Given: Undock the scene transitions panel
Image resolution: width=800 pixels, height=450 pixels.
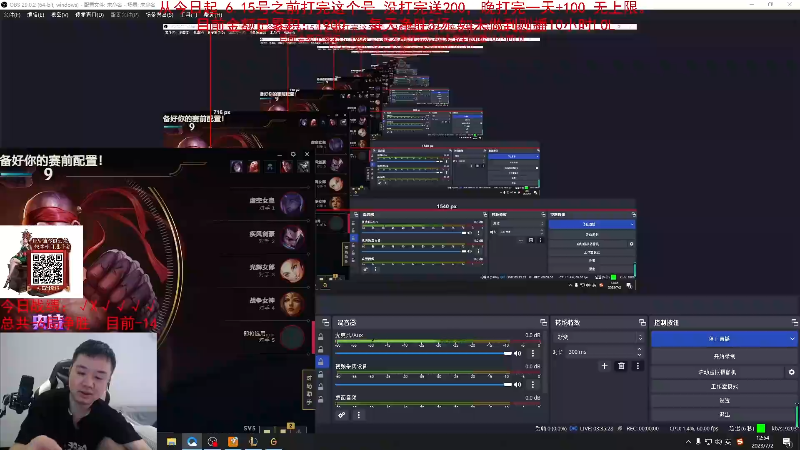Looking at the screenshot, I should point(642,322).
